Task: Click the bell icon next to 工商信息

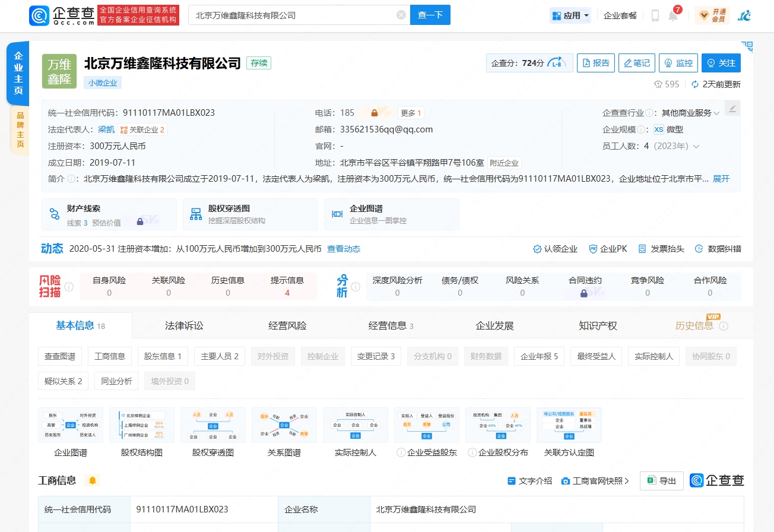Action: (x=92, y=480)
